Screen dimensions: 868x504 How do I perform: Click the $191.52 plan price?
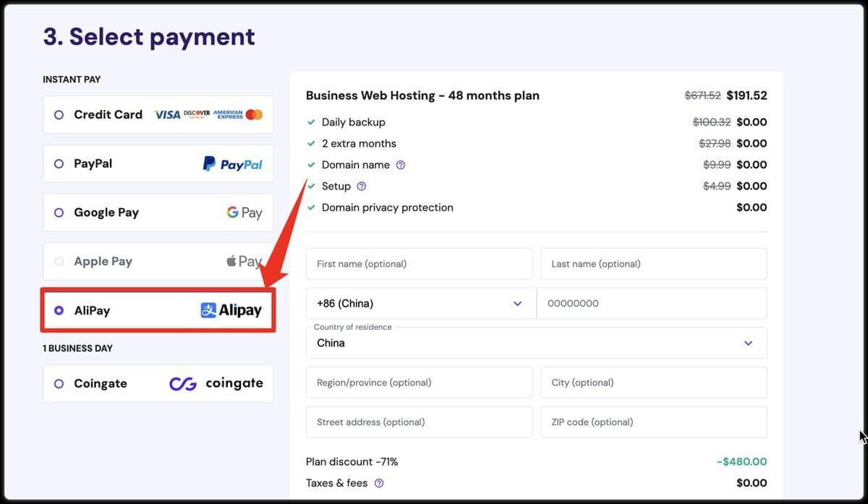click(746, 95)
